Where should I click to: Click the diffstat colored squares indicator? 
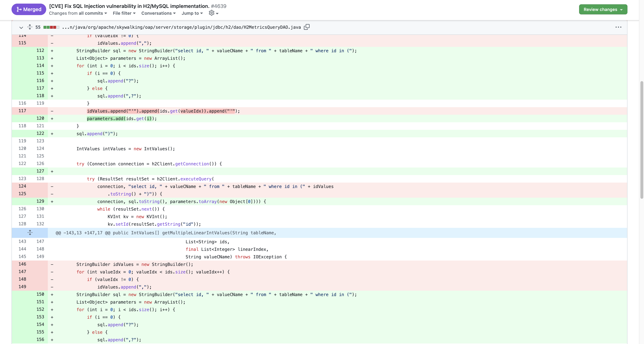click(51, 27)
